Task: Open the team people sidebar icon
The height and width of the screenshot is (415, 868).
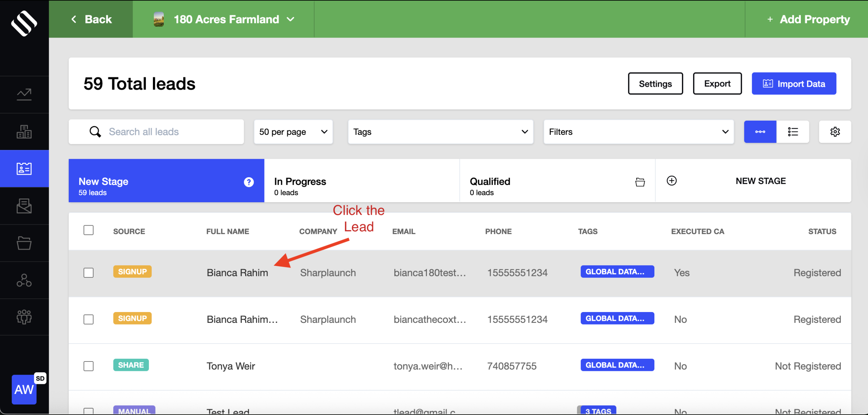Action: click(x=24, y=317)
